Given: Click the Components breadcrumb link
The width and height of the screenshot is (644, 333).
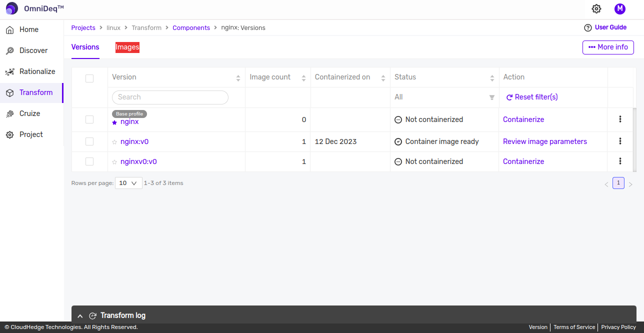Looking at the screenshot, I should pos(191,28).
